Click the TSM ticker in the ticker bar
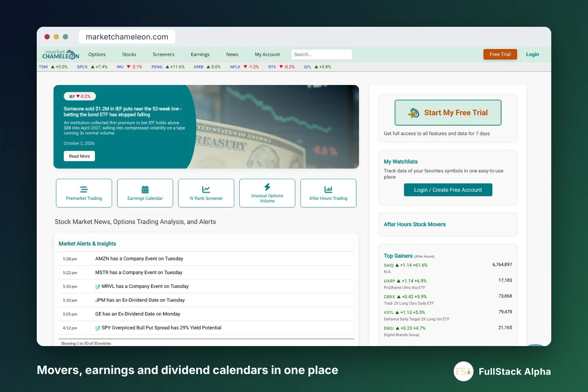 tap(43, 67)
